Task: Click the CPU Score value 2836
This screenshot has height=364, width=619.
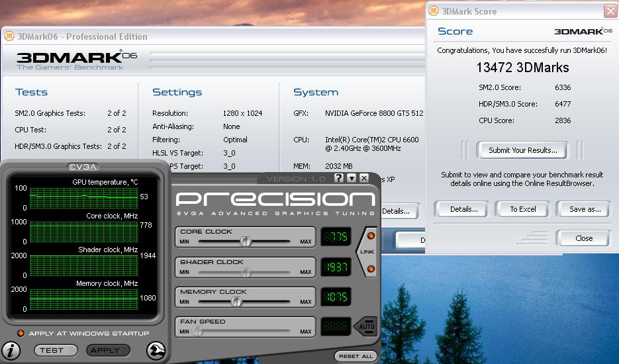Action: coord(563,121)
